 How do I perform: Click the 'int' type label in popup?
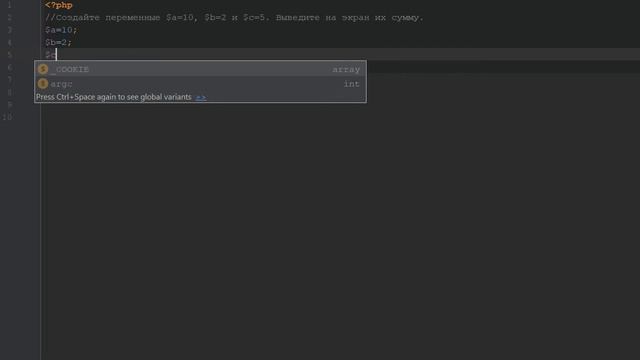(x=351, y=84)
